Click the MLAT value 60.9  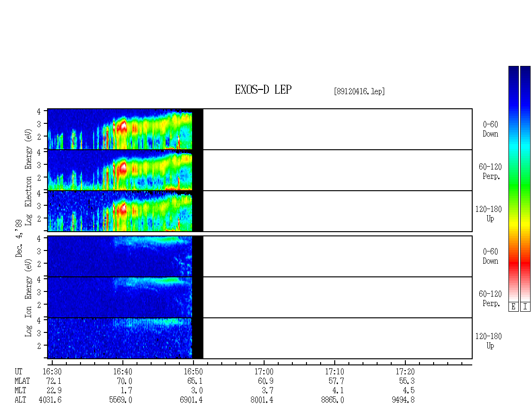[x=266, y=381]
